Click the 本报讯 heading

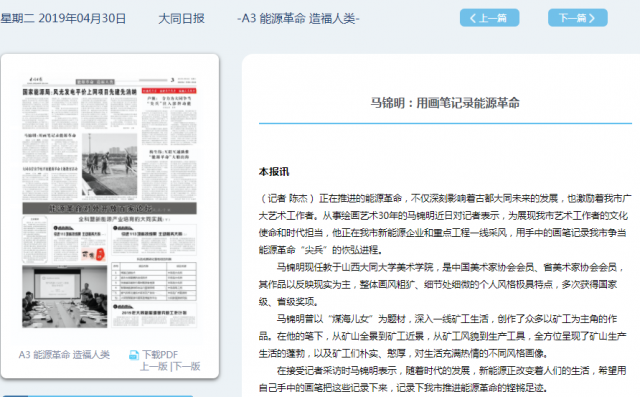[x=274, y=172]
